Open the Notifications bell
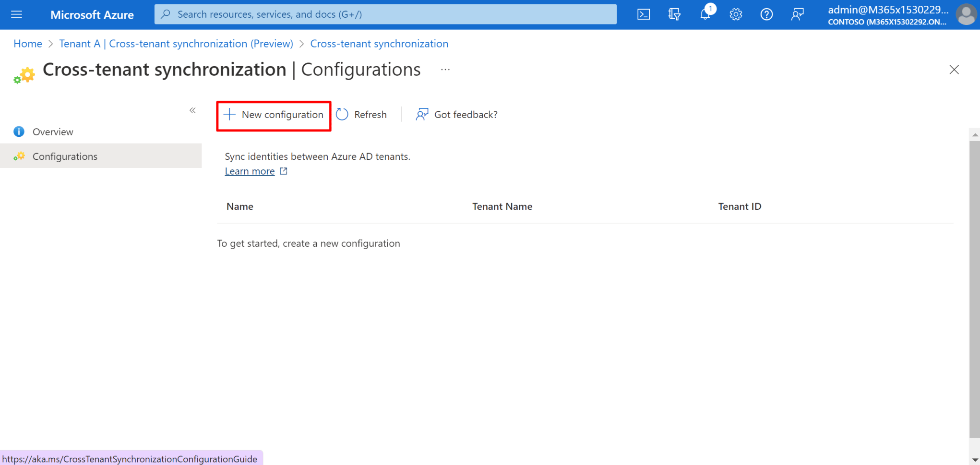The width and height of the screenshot is (980, 465). (705, 14)
